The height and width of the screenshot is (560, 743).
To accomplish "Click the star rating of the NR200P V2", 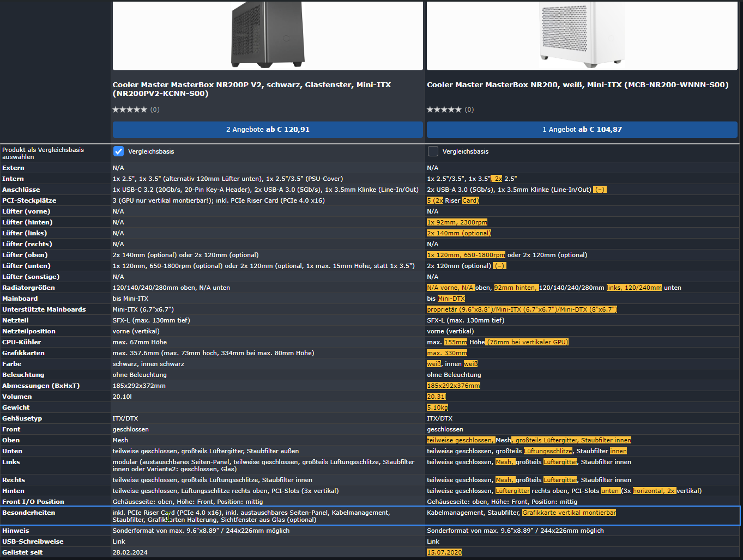I will (x=130, y=109).
